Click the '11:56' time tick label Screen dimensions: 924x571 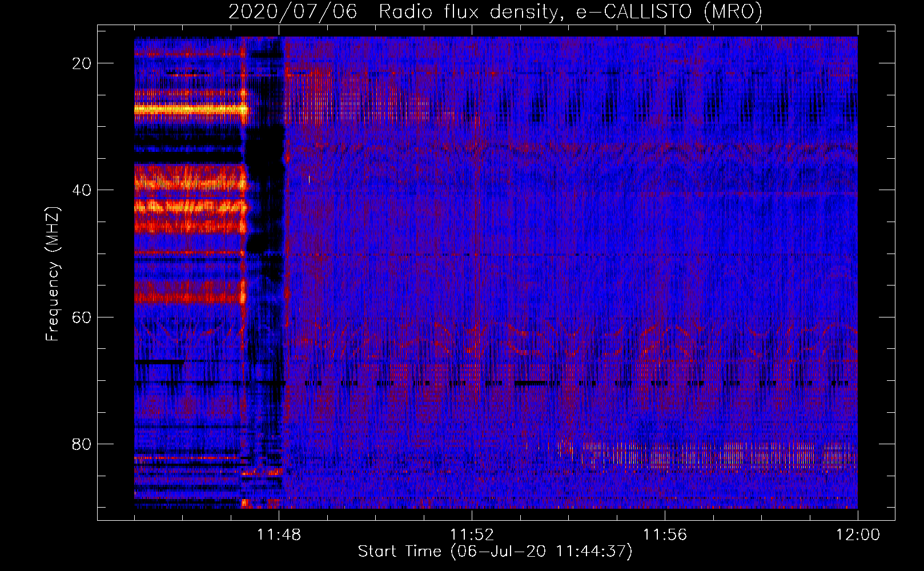pyautogui.click(x=665, y=535)
